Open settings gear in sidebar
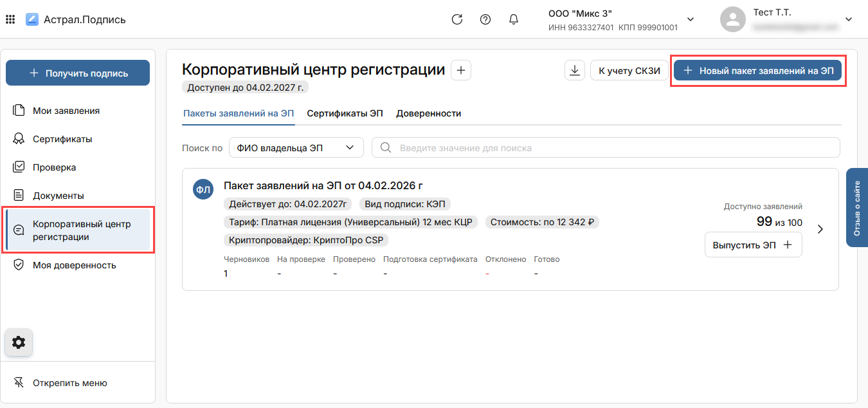Image resolution: width=868 pixels, height=408 pixels. pos(19,342)
